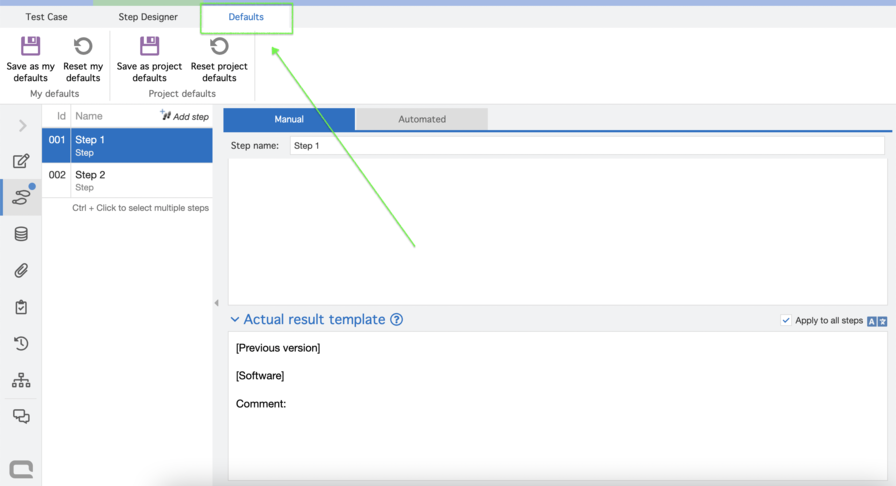The image size is (896, 486).
Task: Click Reset project defaults icon
Action: pyautogui.click(x=219, y=46)
